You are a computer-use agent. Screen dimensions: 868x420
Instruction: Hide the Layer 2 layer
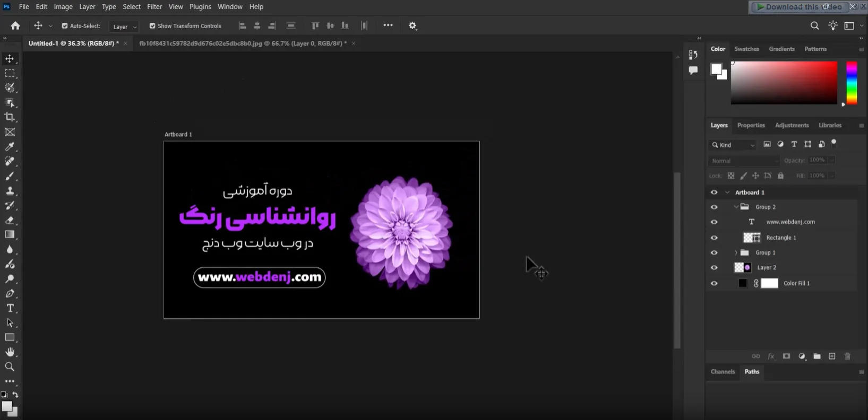coord(714,268)
